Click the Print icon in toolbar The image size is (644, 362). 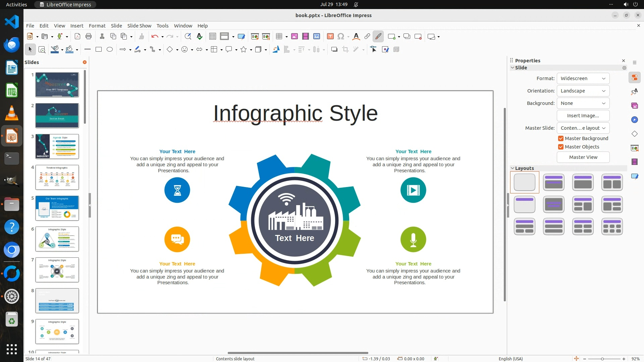click(89, 37)
